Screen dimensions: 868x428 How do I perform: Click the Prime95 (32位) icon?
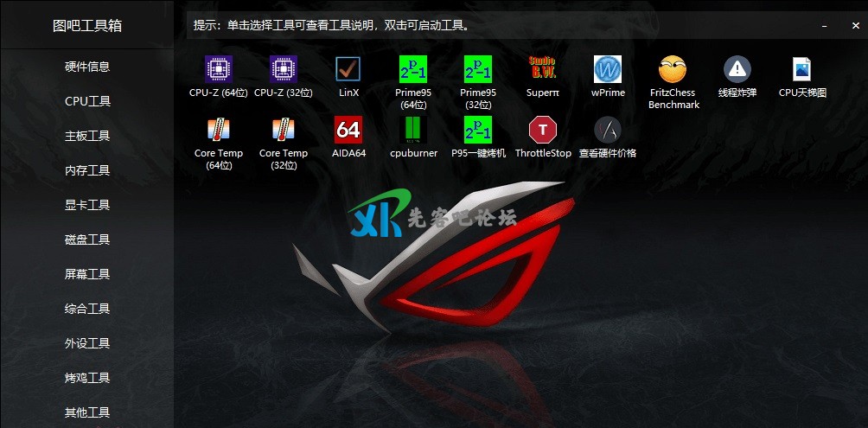click(478, 69)
